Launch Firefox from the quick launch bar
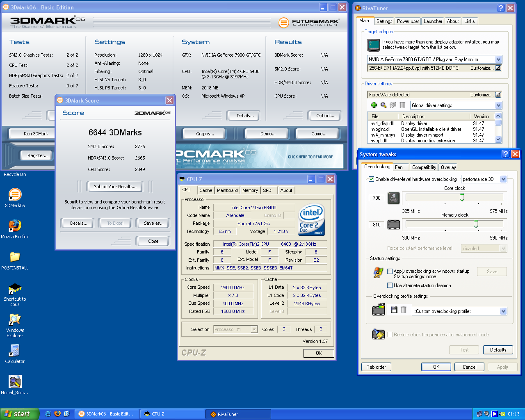 (57, 414)
